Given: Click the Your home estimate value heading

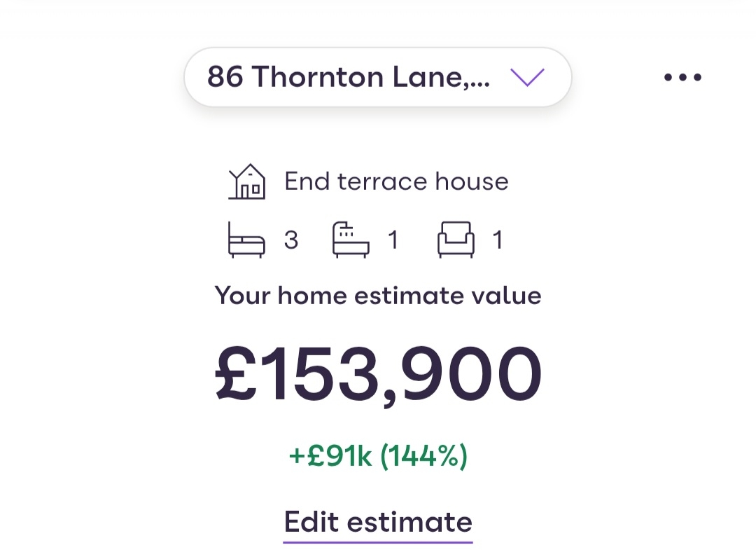Looking at the screenshot, I should coord(378,295).
